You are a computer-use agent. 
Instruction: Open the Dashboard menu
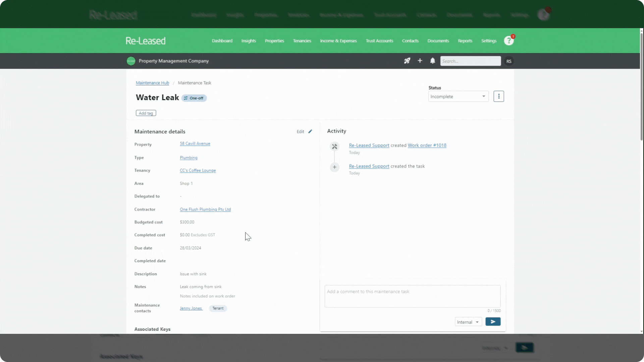click(222, 41)
